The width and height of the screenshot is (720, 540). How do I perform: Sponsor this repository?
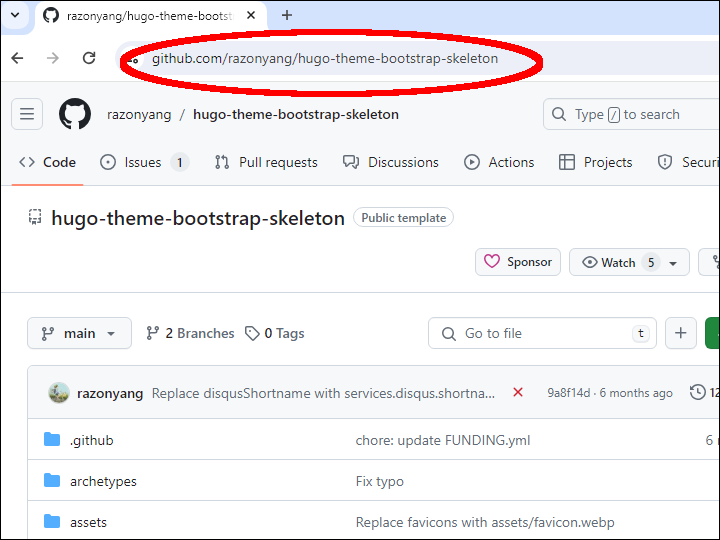pos(518,262)
